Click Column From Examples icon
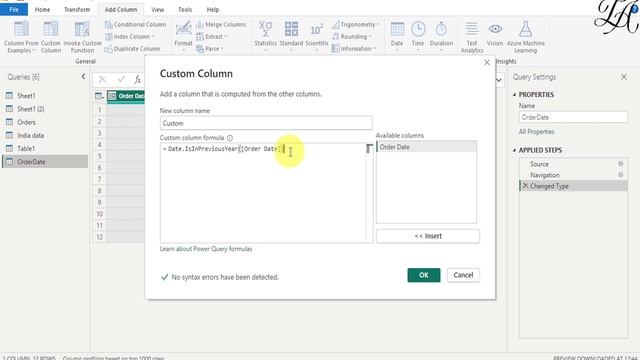The height and width of the screenshot is (360, 640). (21, 37)
